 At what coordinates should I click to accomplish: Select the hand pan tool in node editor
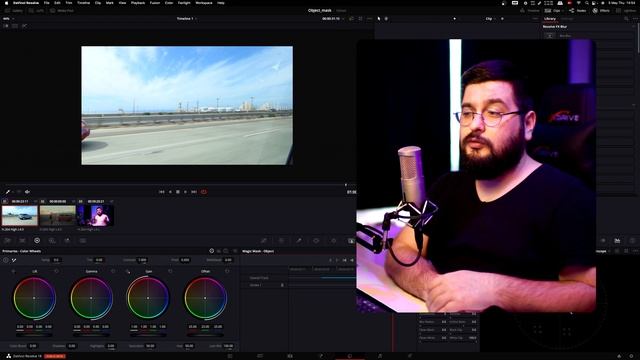coord(386,19)
